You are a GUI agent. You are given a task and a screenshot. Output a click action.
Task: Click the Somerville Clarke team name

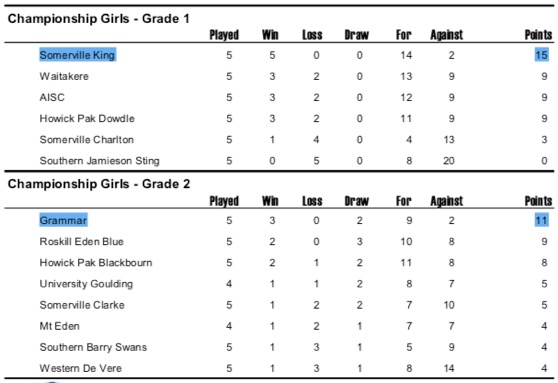pos(82,305)
